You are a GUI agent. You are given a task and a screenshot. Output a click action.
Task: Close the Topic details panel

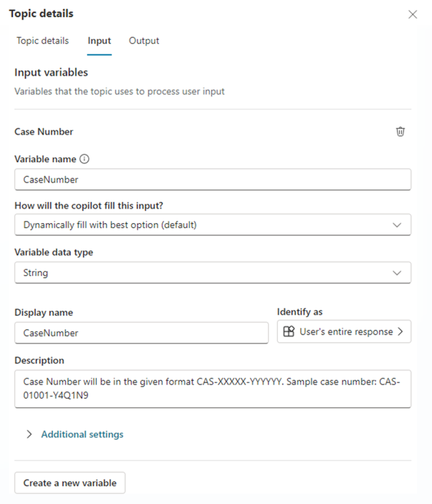tap(413, 14)
